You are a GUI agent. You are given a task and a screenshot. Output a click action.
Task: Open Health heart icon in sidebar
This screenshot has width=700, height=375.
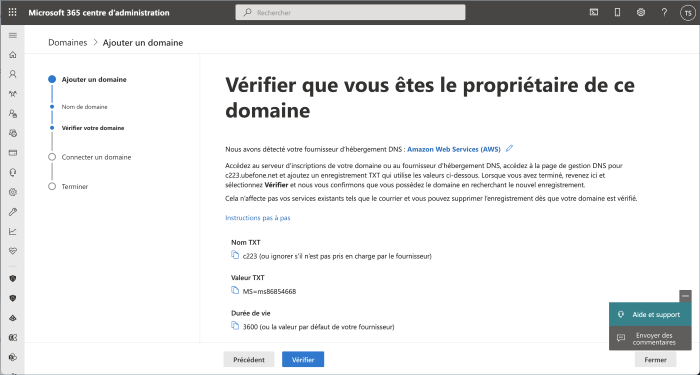point(12,251)
